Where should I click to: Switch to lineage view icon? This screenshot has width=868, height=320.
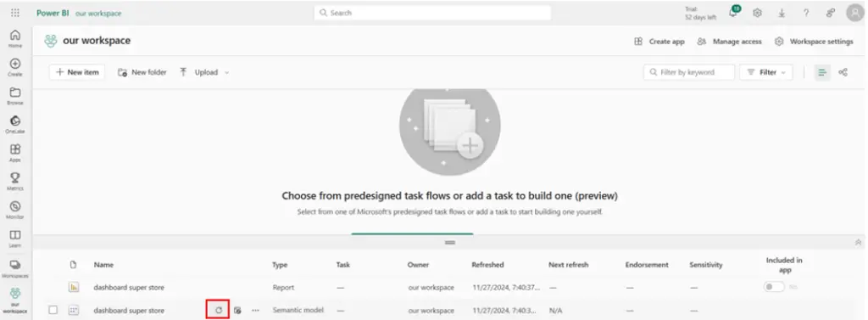843,72
